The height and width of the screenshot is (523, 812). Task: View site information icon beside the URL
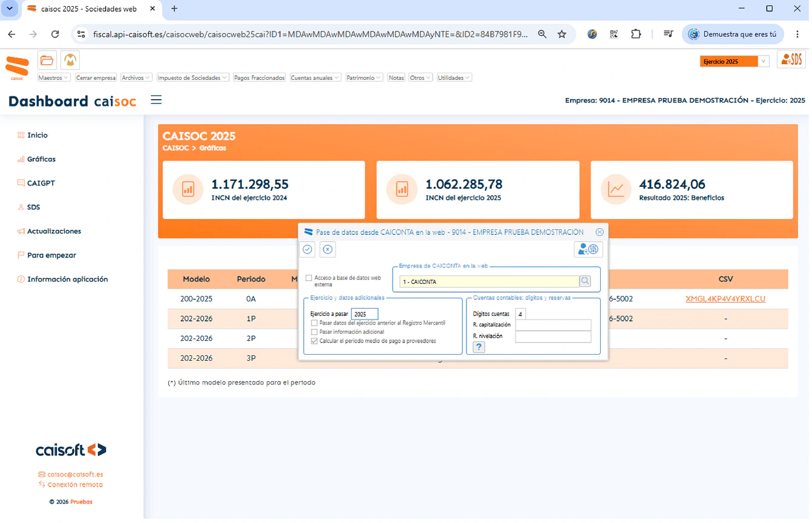[82, 35]
